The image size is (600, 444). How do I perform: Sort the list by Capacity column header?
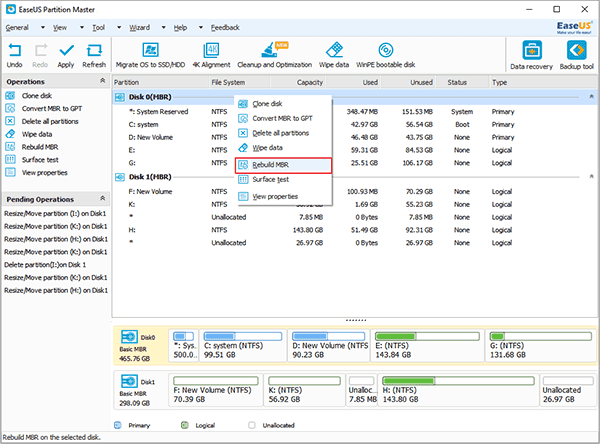pyautogui.click(x=310, y=82)
